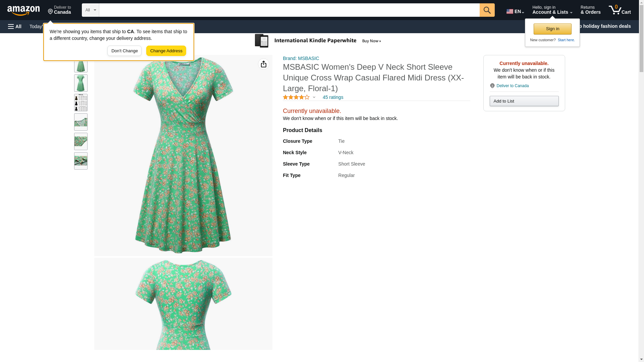The image size is (644, 362).
Task: Click the Deliver to Canada location pin link
Action: tap(512, 86)
